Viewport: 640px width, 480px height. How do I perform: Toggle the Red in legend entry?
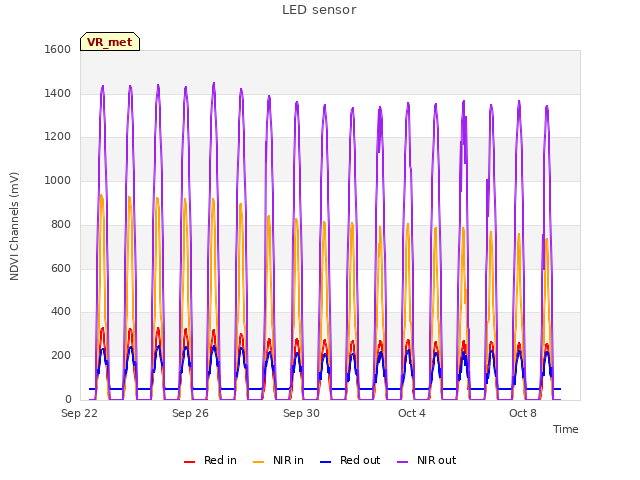pos(210,460)
